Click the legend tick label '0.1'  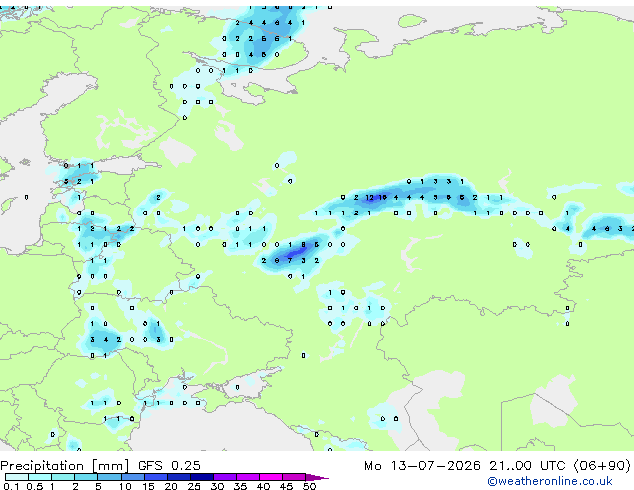[x=12, y=486]
